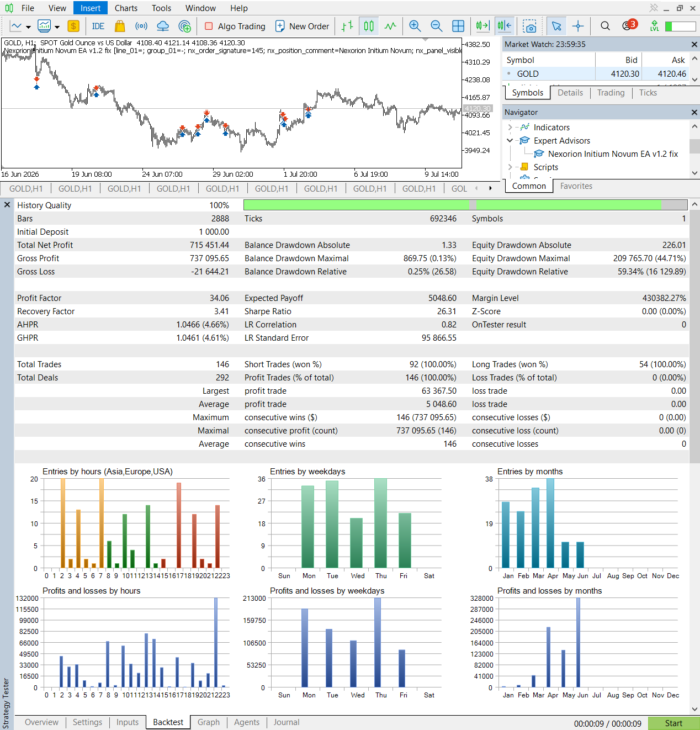Open the Insert menu
Image resolution: width=700 pixels, height=730 pixels.
click(x=91, y=8)
